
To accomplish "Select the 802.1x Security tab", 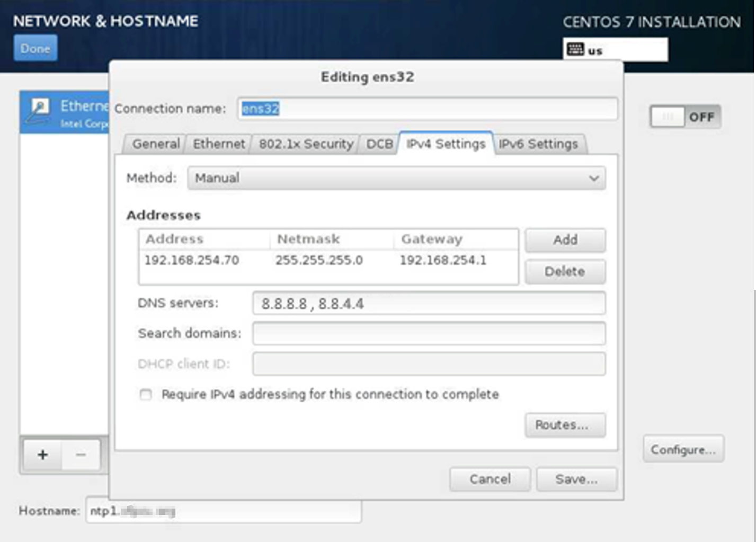I will tap(306, 144).
